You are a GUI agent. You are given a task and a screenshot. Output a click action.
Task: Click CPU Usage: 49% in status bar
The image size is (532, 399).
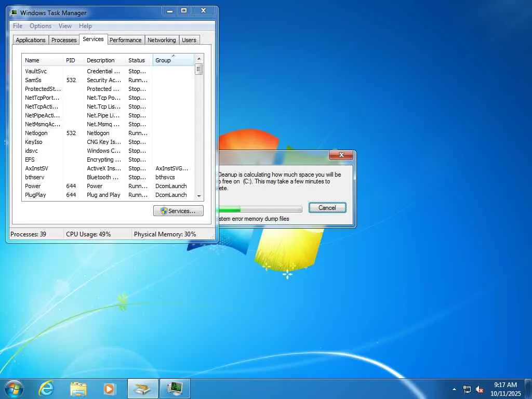pyautogui.click(x=88, y=234)
